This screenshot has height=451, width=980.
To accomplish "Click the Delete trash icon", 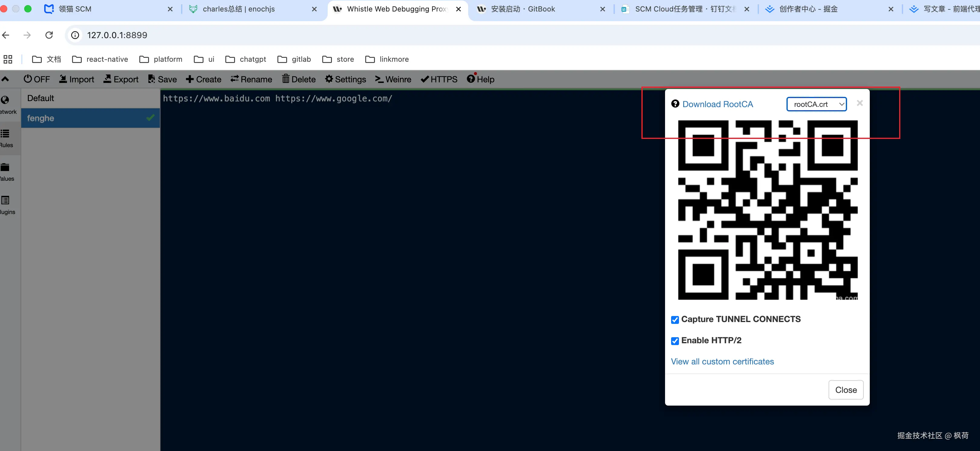I will [286, 79].
